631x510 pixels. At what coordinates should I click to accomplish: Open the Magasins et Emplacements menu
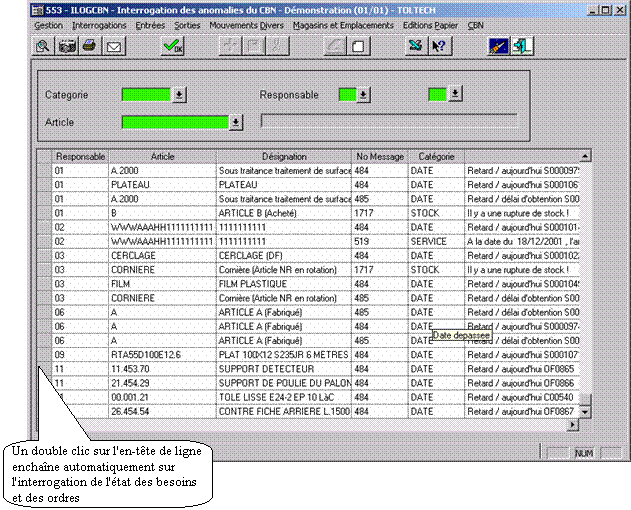click(343, 25)
